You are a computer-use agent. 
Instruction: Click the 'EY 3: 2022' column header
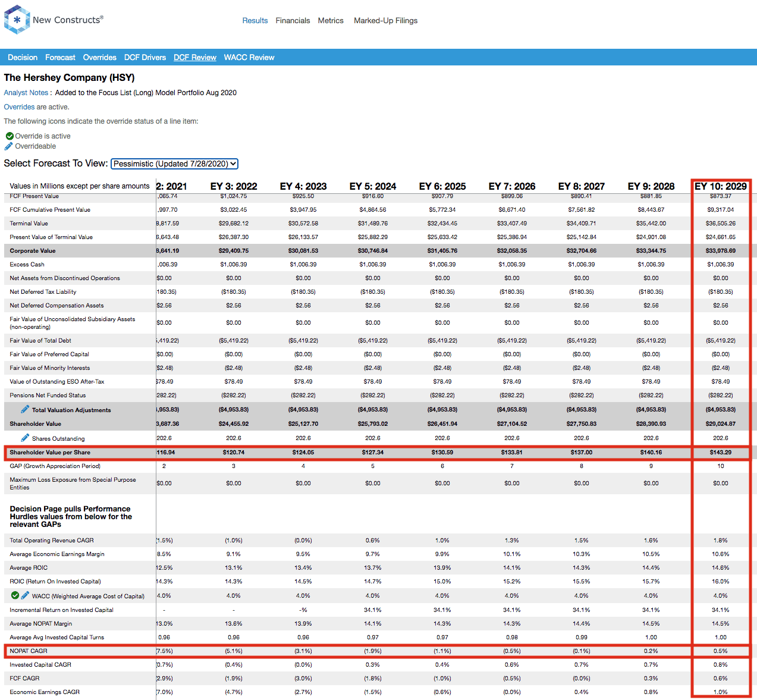[x=234, y=187]
